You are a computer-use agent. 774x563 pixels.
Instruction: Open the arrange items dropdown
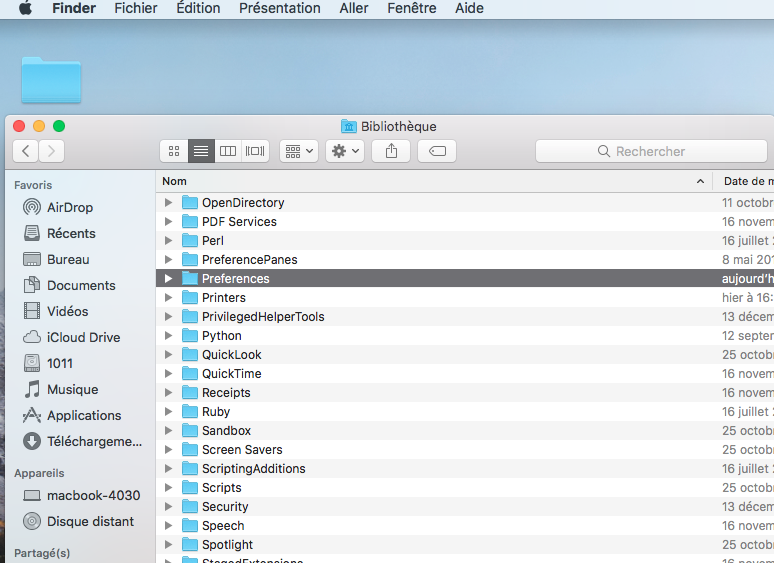(x=299, y=151)
